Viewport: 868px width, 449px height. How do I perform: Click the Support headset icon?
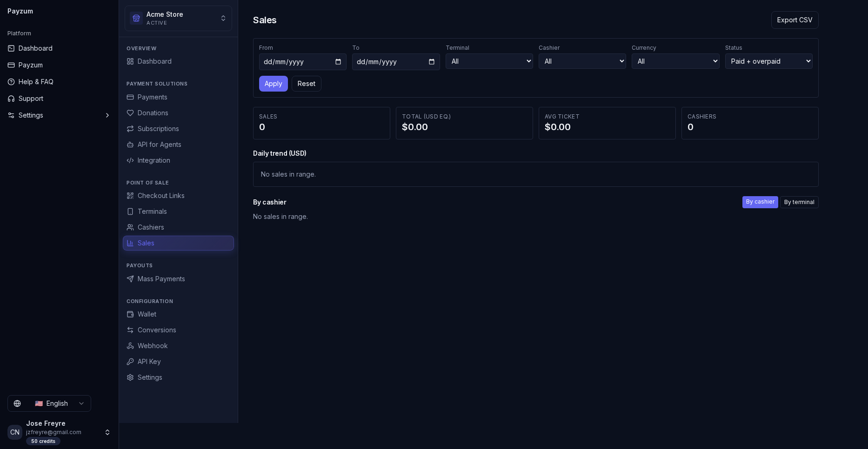coord(11,99)
